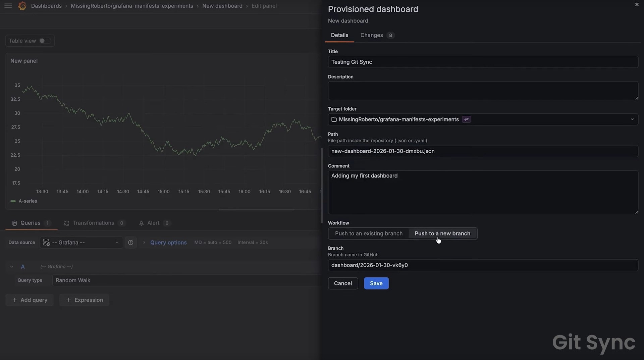Switch to the Changes tab

click(x=372, y=35)
